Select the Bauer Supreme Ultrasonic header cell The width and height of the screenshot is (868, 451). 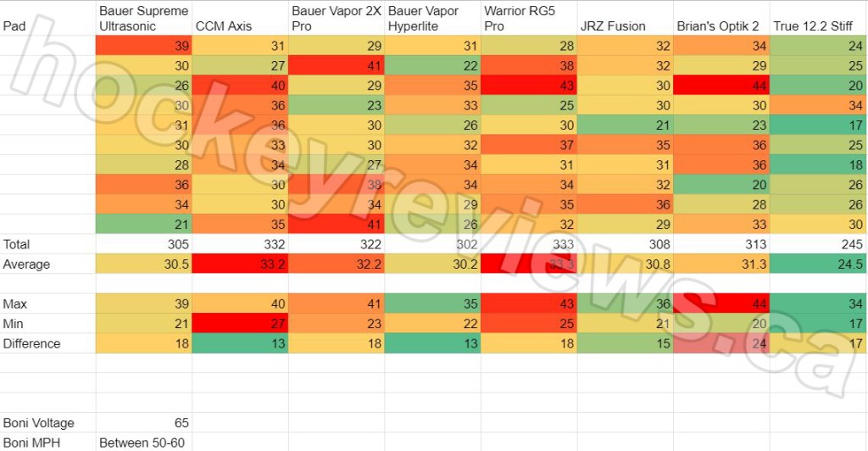(143, 19)
